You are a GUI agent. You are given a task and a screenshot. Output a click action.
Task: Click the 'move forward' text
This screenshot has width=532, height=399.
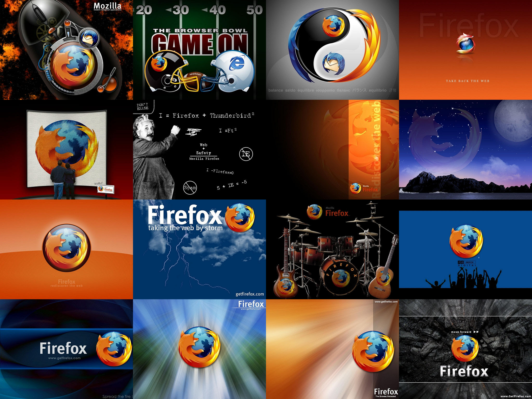(x=461, y=332)
